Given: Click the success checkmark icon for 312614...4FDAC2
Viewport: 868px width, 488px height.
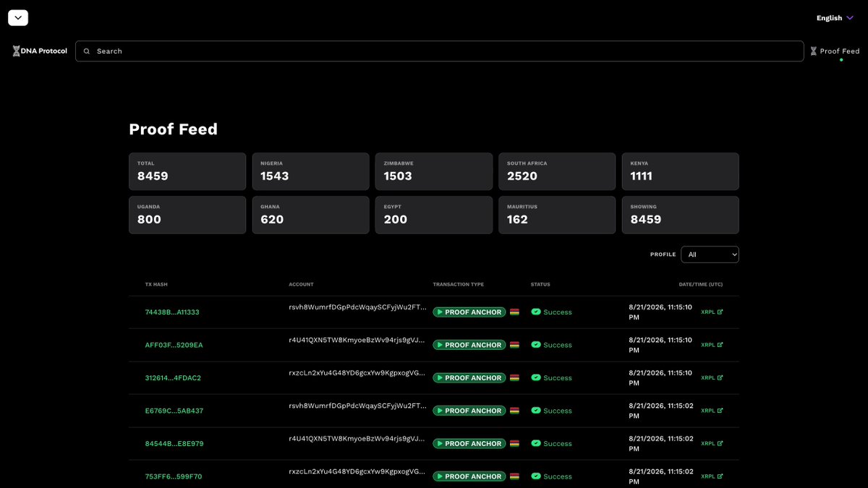Looking at the screenshot, I should [536, 378].
